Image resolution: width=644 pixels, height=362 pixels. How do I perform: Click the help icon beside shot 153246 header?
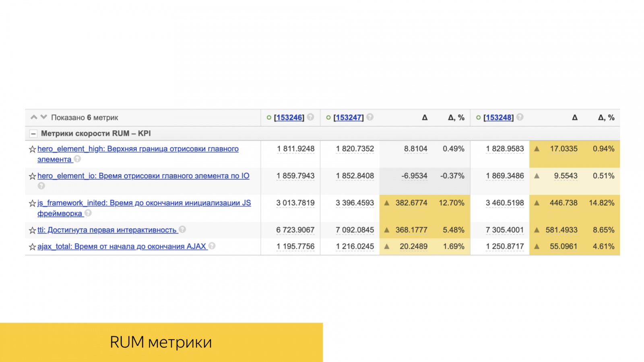click(310, 117)
